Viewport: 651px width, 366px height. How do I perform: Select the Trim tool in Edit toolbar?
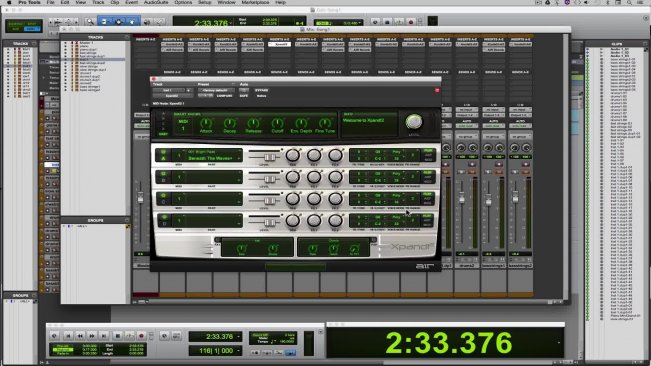pyautogui.click(x=104, y=22)
